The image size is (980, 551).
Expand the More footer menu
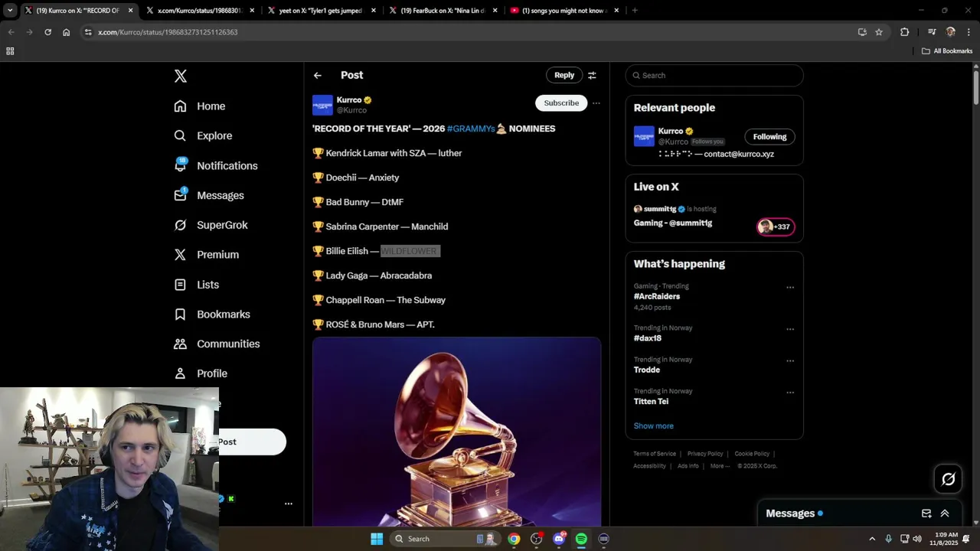coord(719,466)
